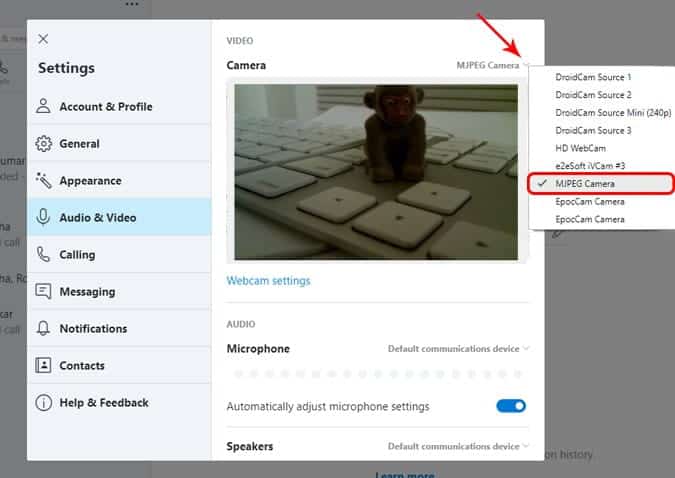Choose the first EpocCam Camera entry
Screen dimensions: 675x478
(x=601, y=202)
